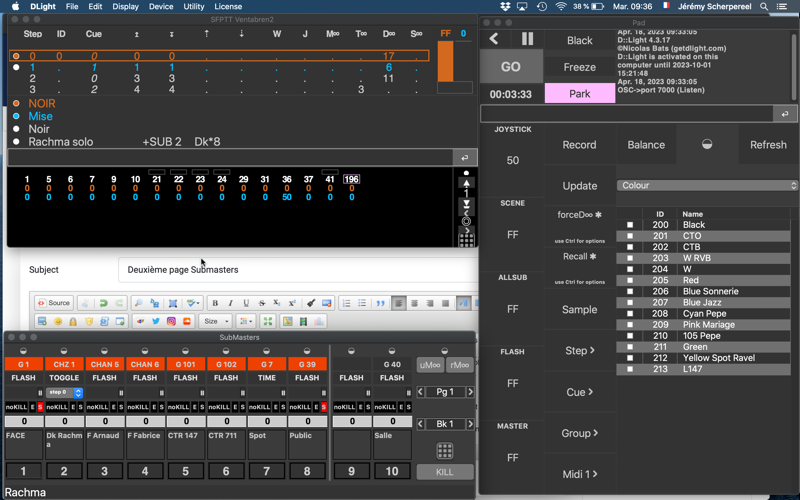Click the block quote icon in editor toolbar

click(380, 303)
